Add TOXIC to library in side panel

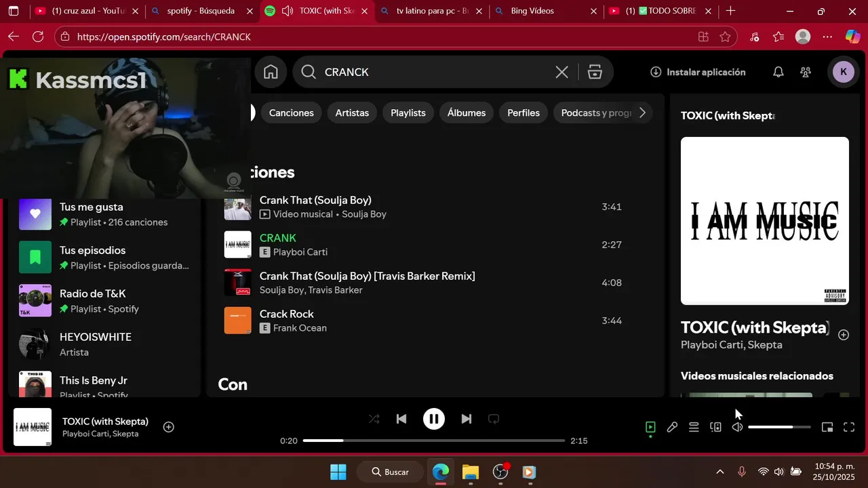coord(844,335)
